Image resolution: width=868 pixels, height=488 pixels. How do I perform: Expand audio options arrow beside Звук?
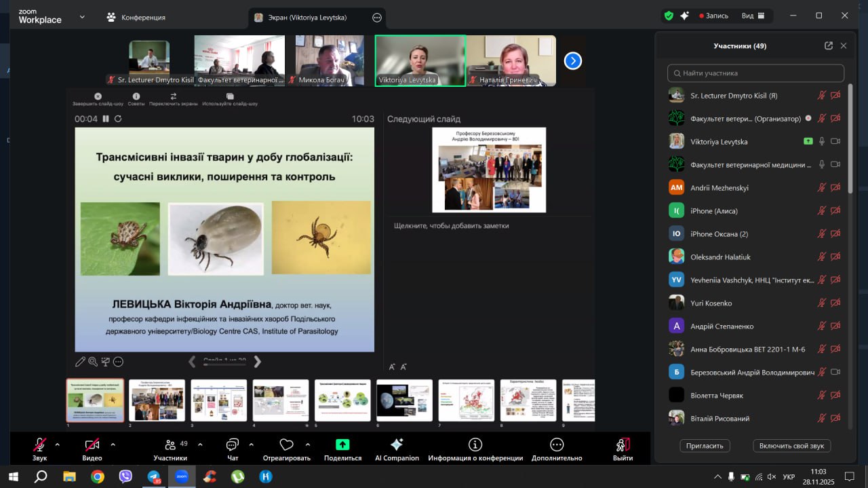tap(57, 445)
